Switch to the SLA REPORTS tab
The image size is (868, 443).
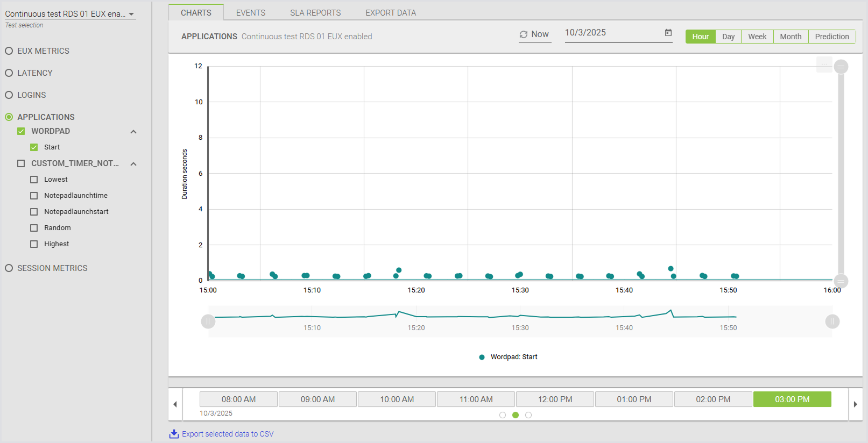[x=315, y=12]
